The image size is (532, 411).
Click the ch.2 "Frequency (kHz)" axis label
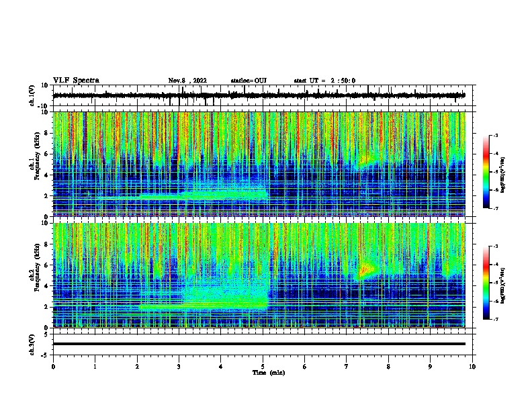click(37, 267)
